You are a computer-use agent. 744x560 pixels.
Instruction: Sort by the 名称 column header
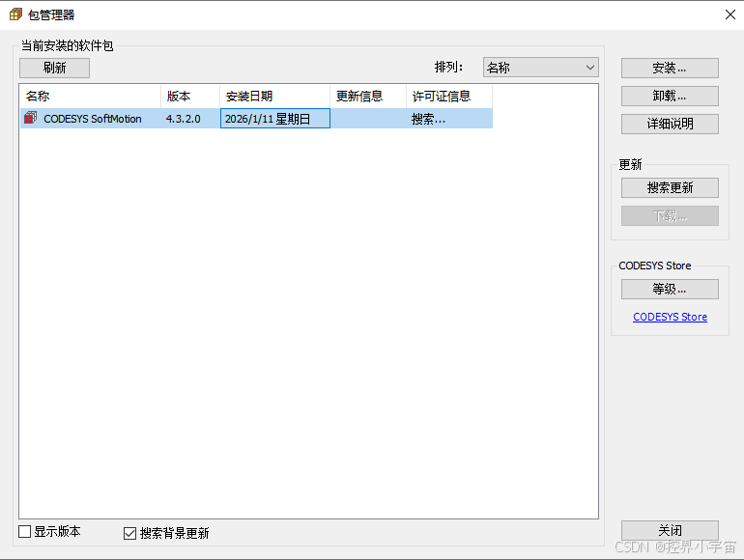(90, 97)
